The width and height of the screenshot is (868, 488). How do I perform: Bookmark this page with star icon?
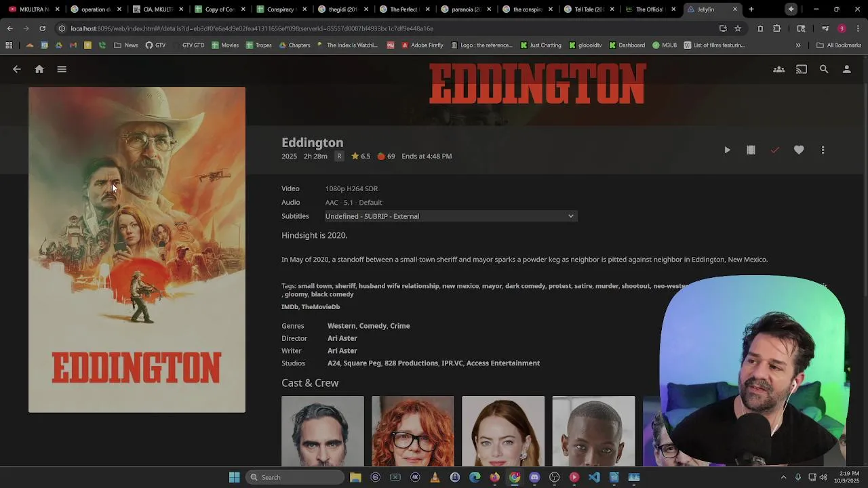pyautogui.click(x=738, y=28)
